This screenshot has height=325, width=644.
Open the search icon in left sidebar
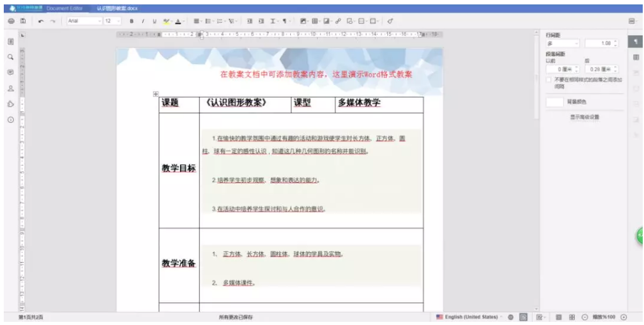coord(11,57)
